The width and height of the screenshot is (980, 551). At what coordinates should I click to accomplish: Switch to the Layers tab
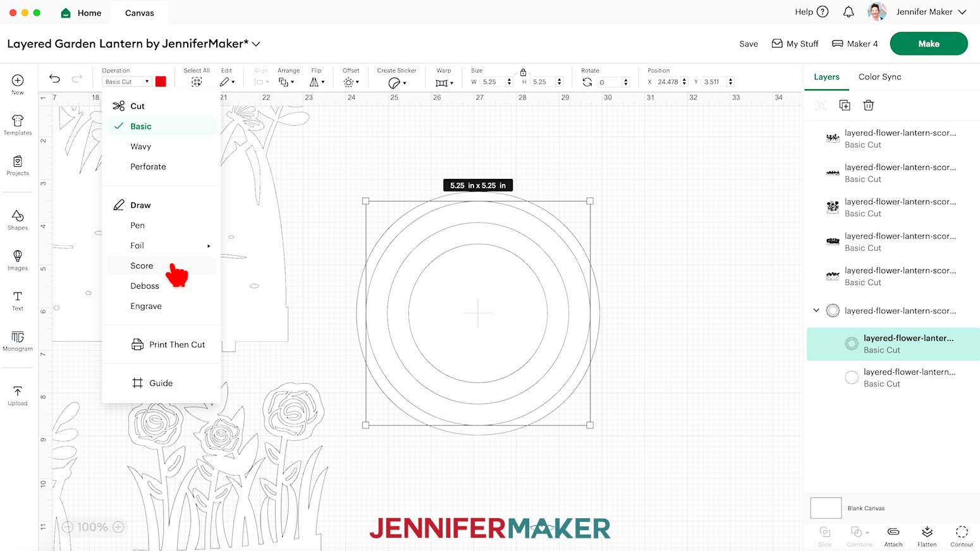(x=826, y=76)
